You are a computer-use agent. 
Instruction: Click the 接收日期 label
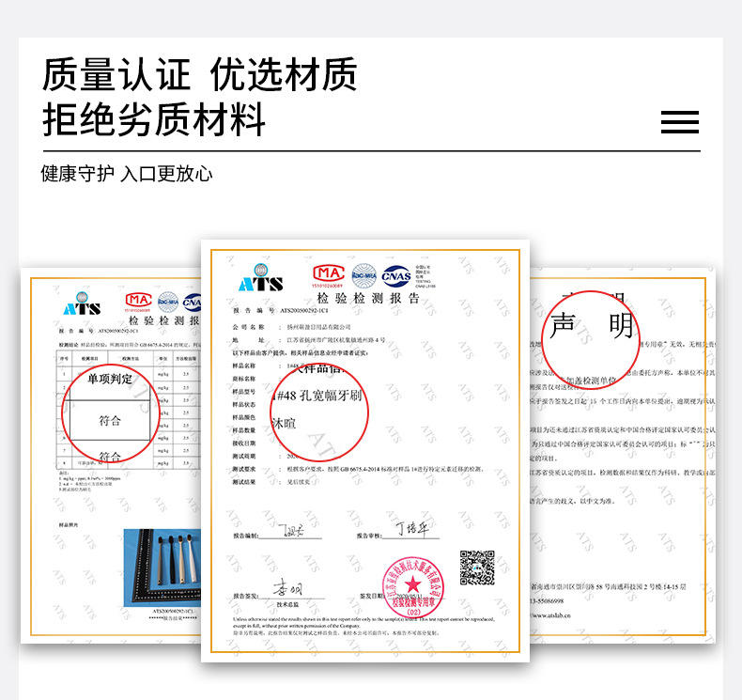pyautogui.click(x=243, y=443)
